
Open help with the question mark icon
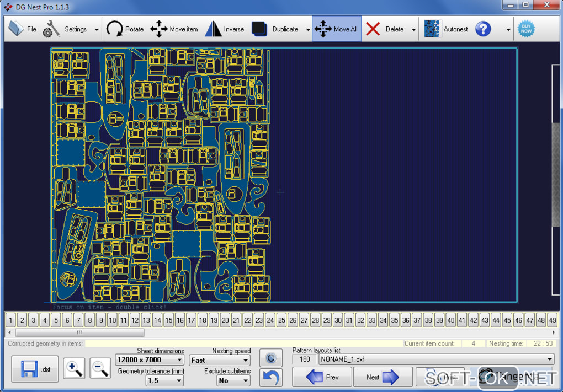pyautogui.click(x=483, y=29)
